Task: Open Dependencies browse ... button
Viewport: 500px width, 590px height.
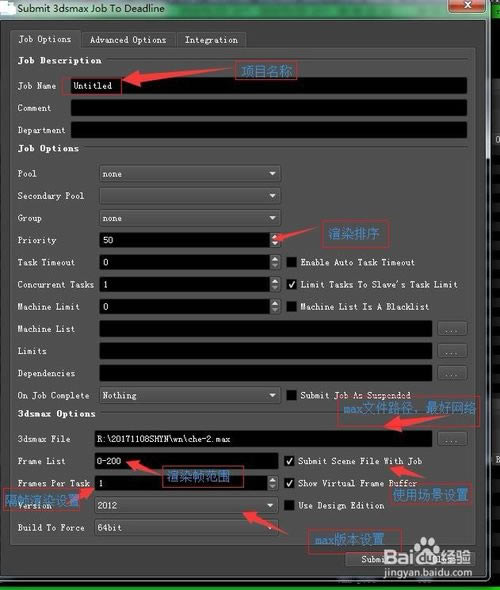Action: point(452,373)
